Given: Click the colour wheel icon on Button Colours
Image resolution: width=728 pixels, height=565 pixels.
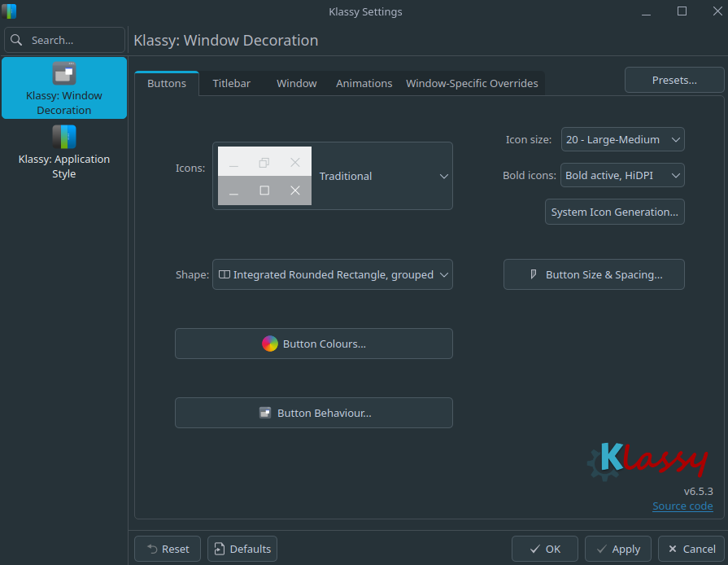Looking at the screenshot, I should click(x=270, y=344).
